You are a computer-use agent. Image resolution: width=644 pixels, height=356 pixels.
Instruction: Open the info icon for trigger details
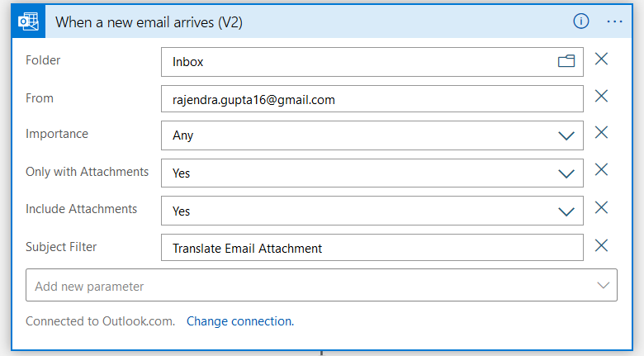pos(581,21)
